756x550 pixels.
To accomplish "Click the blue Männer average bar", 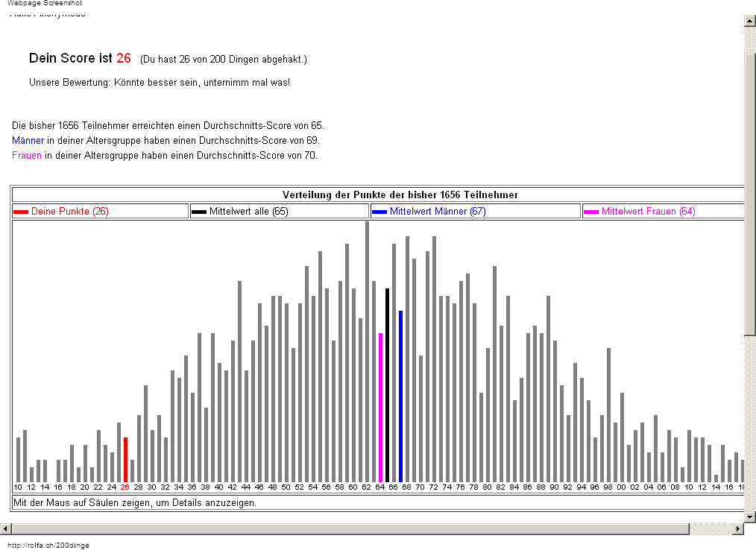I will click(400, 396).
